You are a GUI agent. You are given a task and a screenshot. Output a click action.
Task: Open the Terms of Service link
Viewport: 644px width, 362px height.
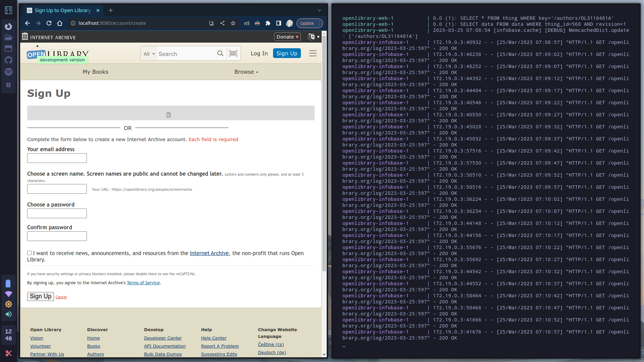point(143,283)
